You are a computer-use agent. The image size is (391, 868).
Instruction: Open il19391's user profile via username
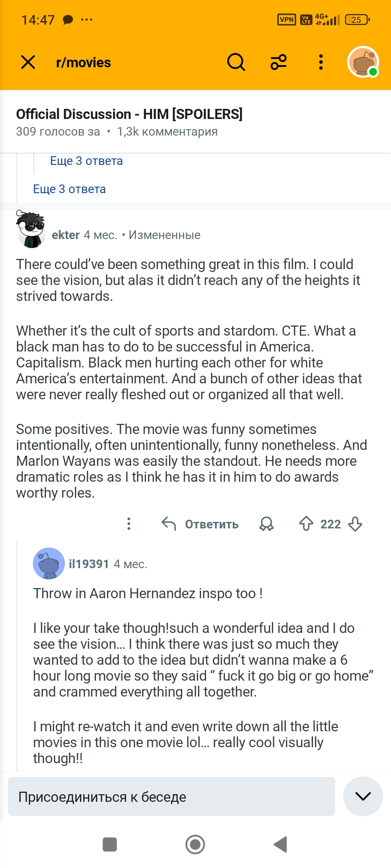coord(89,564)
